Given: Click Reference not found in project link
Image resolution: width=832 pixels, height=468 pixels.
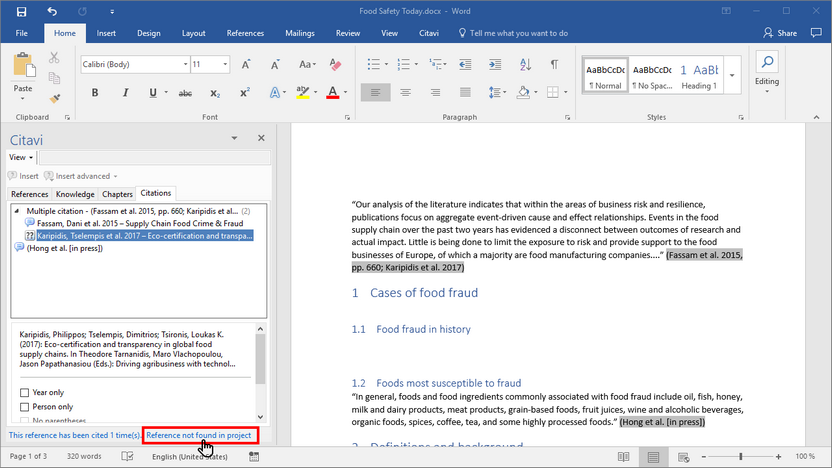Looking at the screenshot, I should pos(198,435).
